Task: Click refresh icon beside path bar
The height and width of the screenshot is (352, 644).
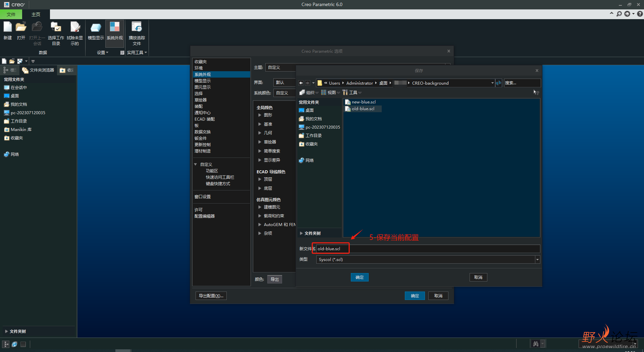Action: tap(499, 83)
